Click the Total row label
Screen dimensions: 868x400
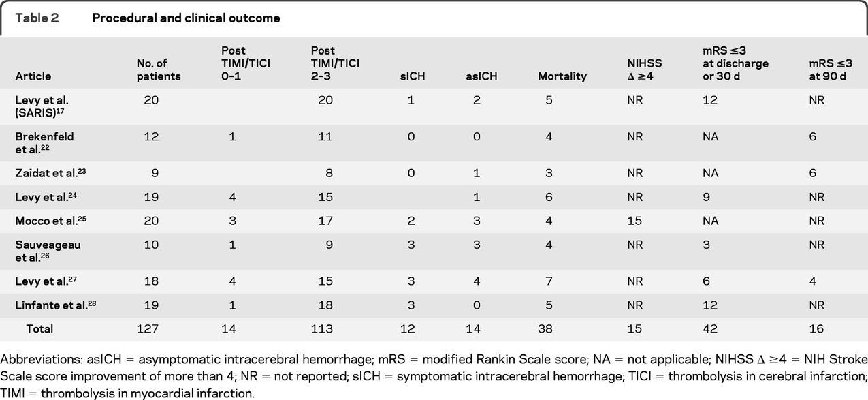point(39,328)
